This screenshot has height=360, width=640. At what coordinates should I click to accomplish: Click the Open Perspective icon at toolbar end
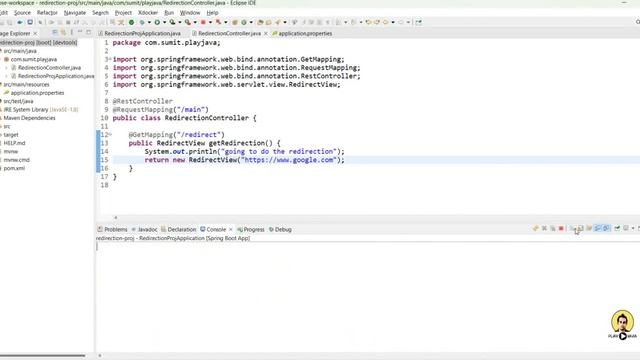tap(418, 22)
